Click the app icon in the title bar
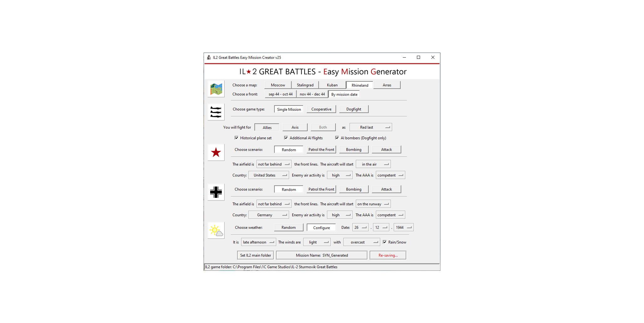 click(209, 58)
